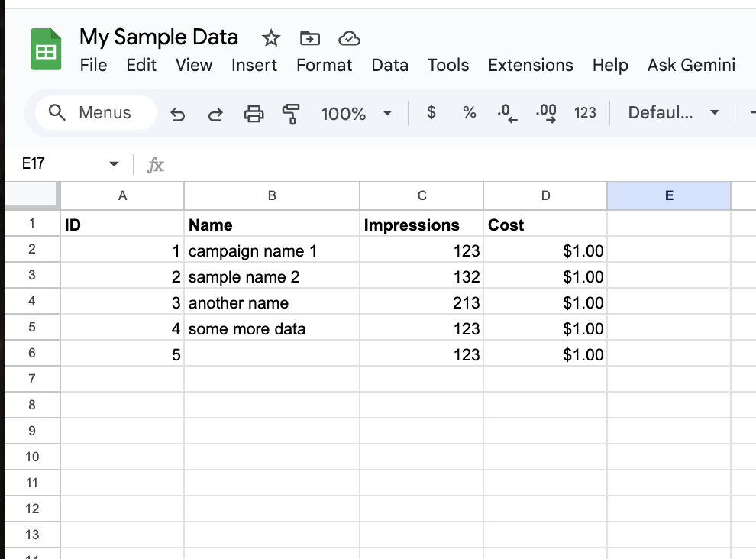Click the Google Sheets home icon
The image size is (756, 559).
pyautogui.click(x=46, y=50)
